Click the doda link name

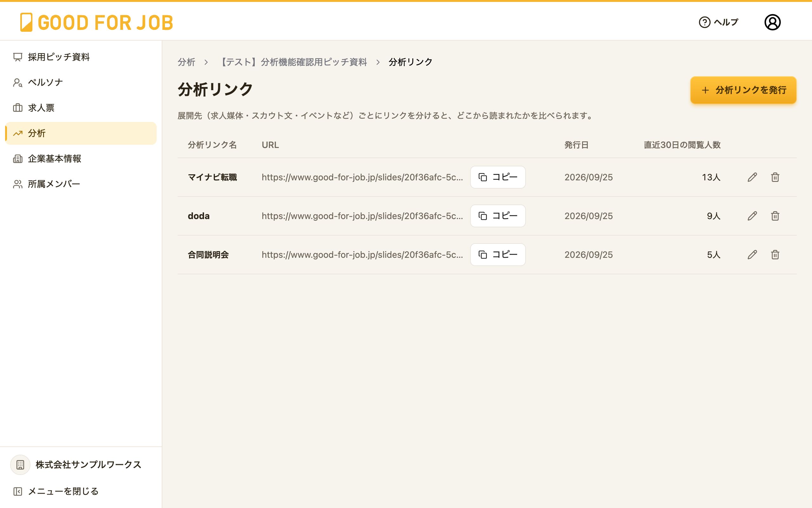point(199,216)
